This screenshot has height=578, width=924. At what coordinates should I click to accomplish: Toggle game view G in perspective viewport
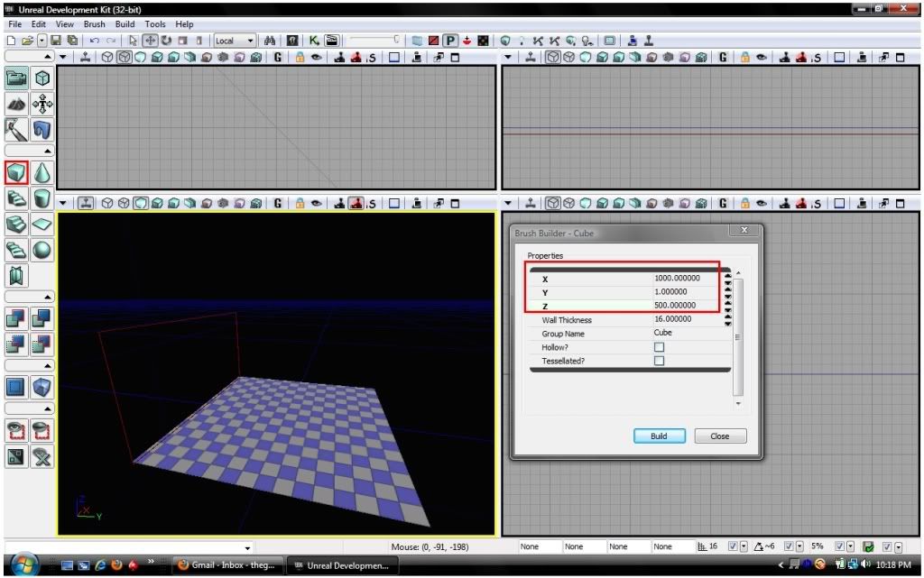[x=278, y=204]
